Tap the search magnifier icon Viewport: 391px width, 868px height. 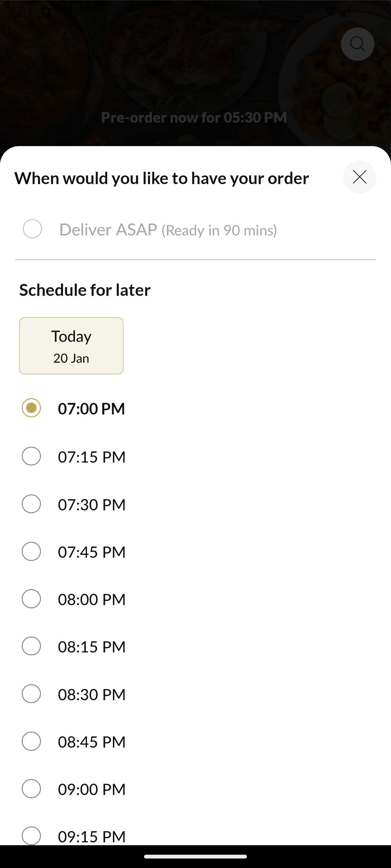[357, 44]
